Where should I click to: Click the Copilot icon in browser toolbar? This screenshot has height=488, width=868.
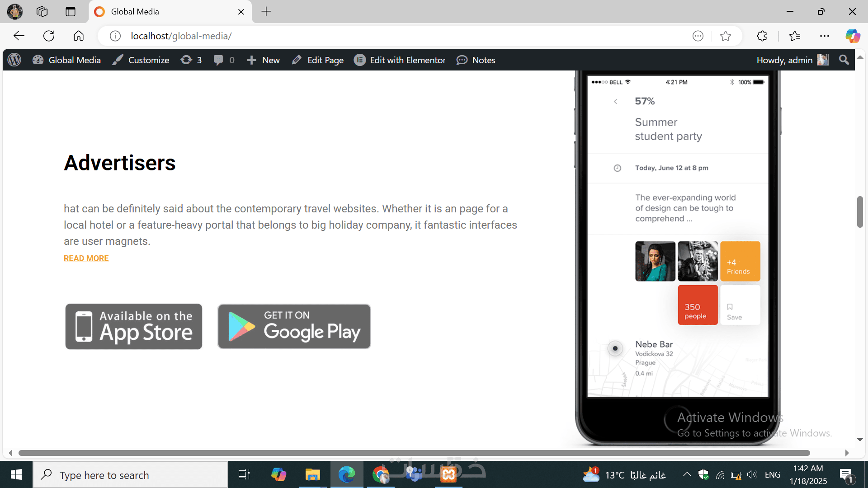click(x=853, y=36)
